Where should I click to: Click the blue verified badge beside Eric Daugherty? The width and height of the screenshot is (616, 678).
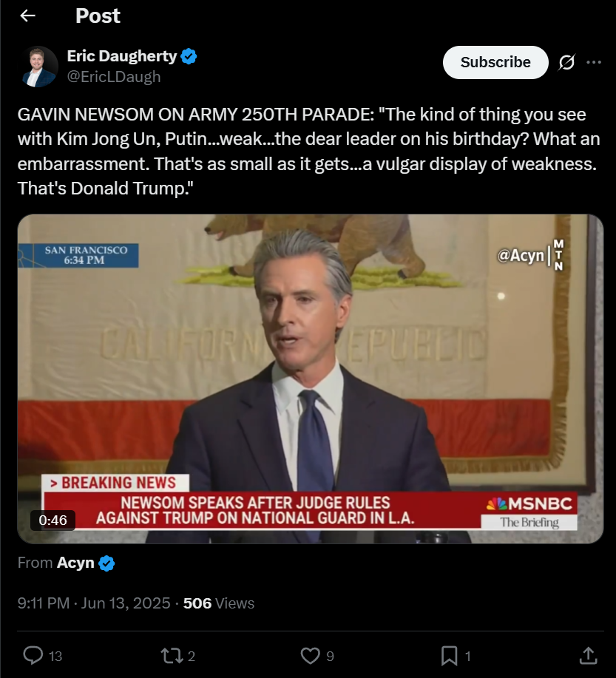pos(189,57)
